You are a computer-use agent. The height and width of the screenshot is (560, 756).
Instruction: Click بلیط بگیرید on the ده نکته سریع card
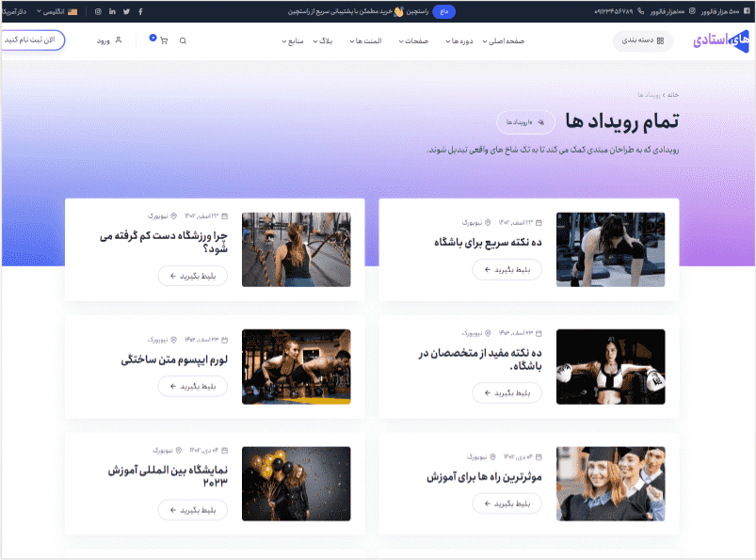pos(506,269)
